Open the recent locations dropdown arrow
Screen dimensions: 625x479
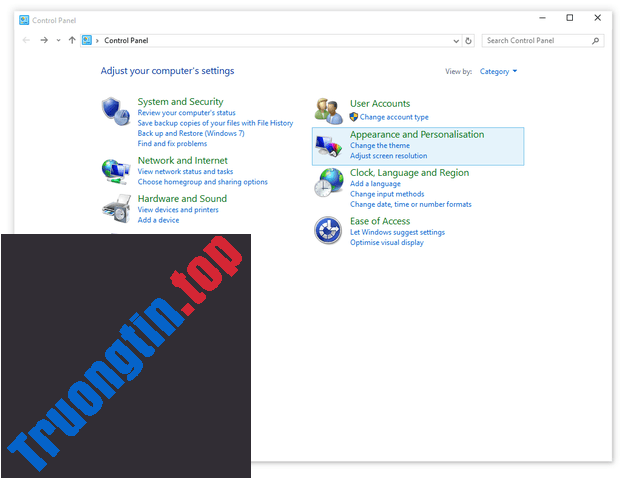click(x=59, y=40)
